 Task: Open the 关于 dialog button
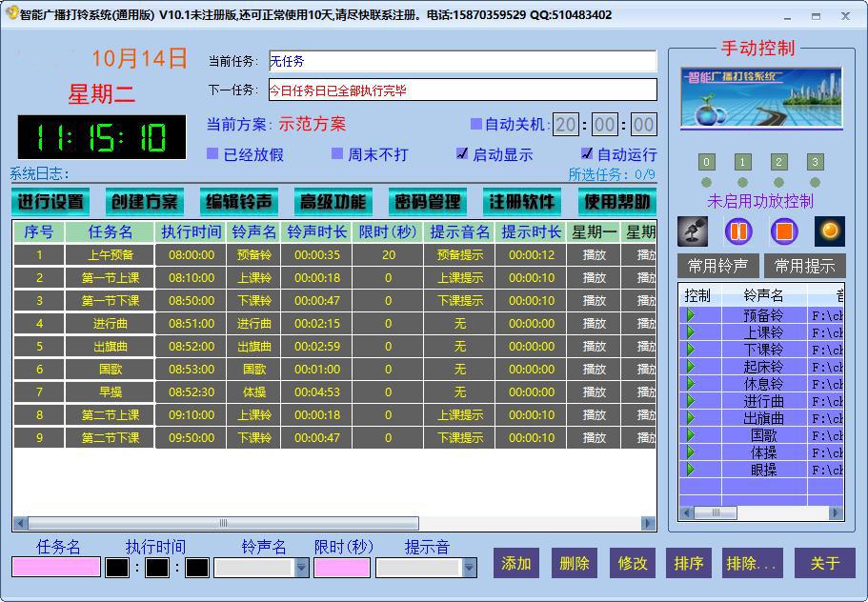point(825,563)
